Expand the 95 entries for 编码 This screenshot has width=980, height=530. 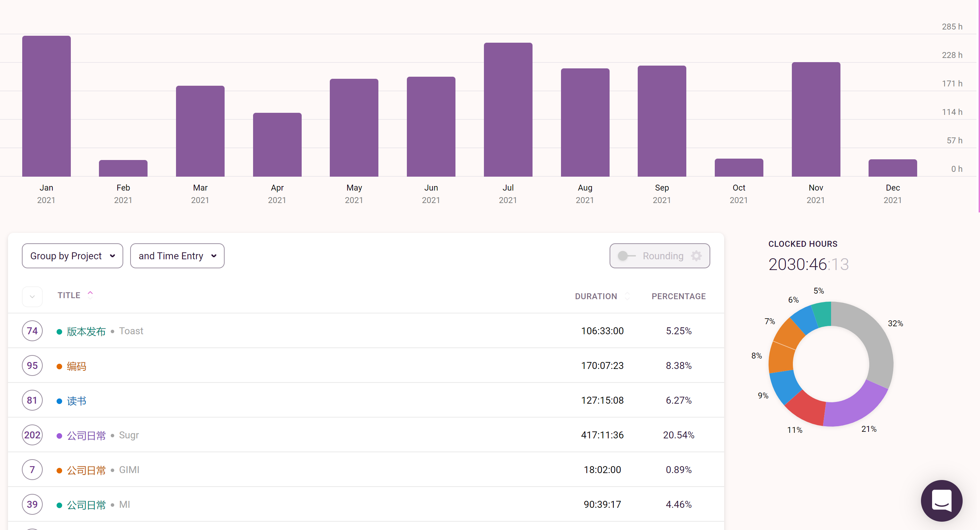32,365
